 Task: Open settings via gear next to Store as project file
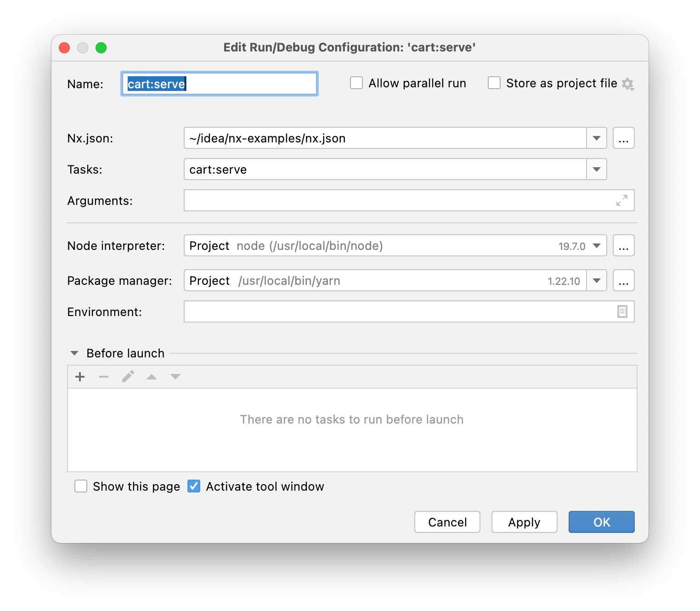click(629, 84)
